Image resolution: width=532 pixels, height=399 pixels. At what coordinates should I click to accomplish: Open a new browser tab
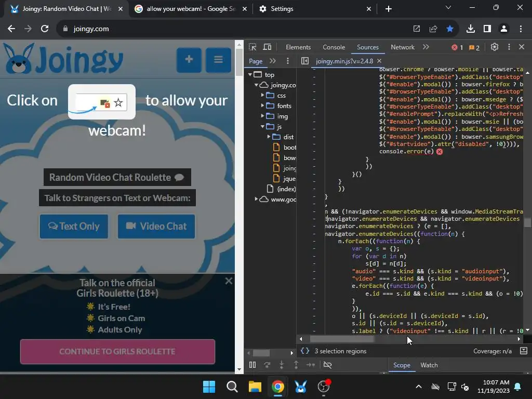pos(389,9)
